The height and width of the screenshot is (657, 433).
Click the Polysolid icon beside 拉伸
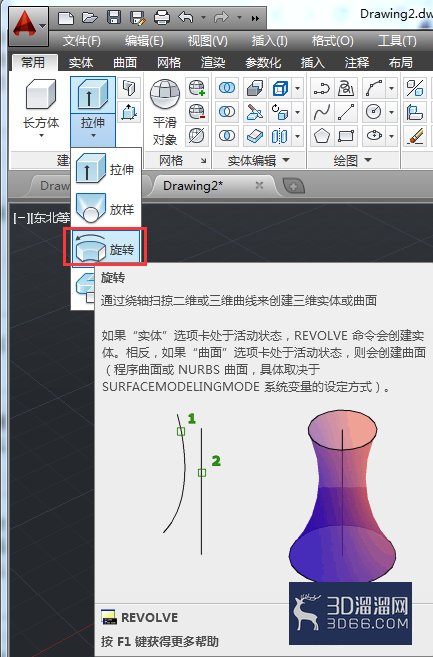coord(129,88)
